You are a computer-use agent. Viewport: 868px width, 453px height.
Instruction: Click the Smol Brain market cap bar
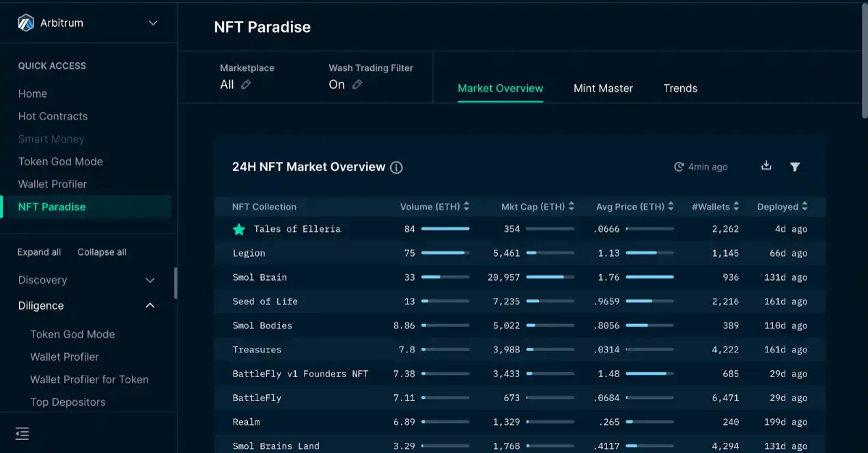pyautogui.click(x=550, y=277)
